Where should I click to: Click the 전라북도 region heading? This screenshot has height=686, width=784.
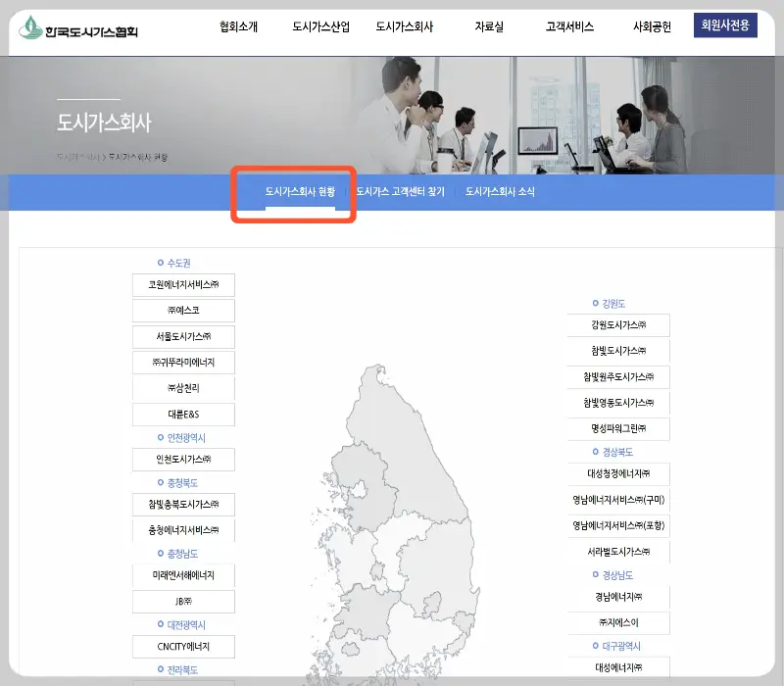point(177,670)
